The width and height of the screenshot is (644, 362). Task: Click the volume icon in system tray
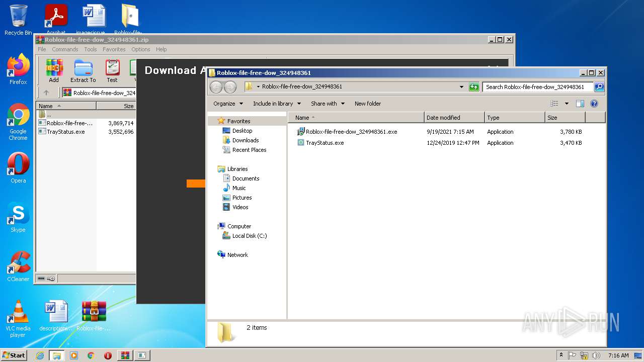[x=596, y=355]
